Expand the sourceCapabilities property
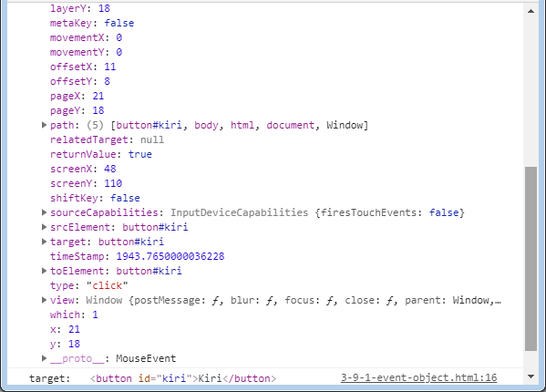Image resolution: width=546 pixels, height=392 pixels. pyautogui.click(x=44, y=212)
